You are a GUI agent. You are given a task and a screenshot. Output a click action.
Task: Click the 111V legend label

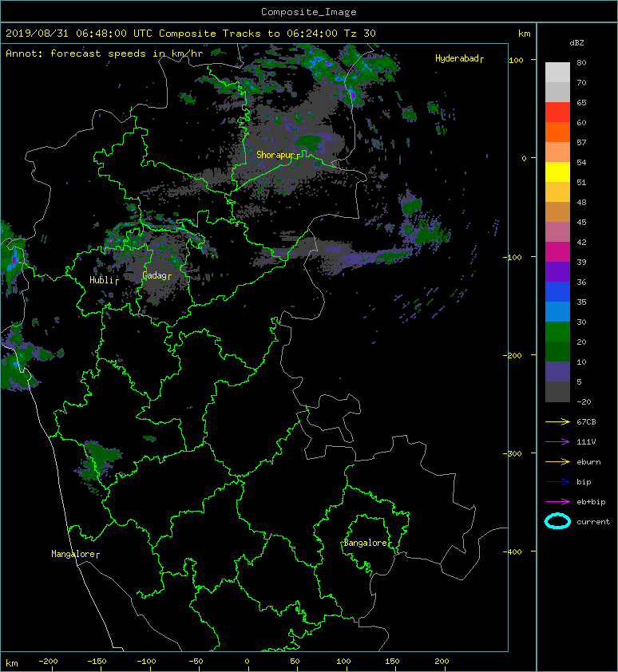(x=586, y=442)
